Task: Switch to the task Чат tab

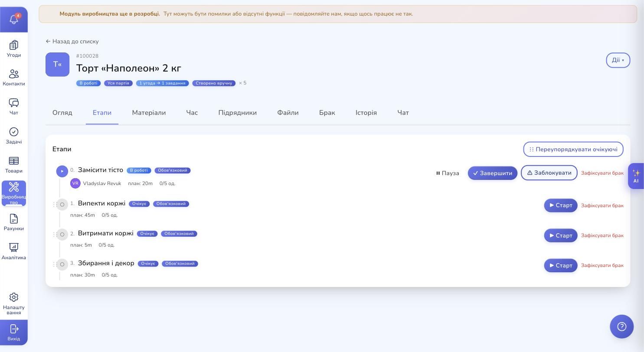Action: [403, 113]
